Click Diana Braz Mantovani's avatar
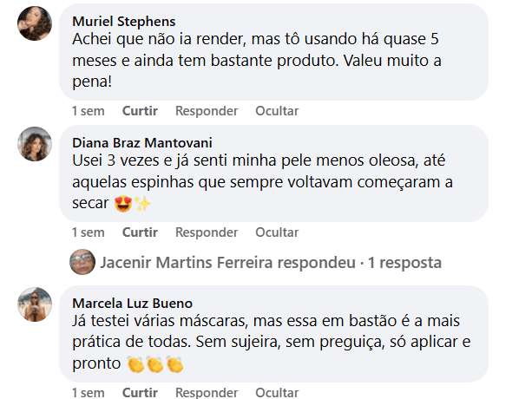The image size is (532, 399). (x=35, y=144)
